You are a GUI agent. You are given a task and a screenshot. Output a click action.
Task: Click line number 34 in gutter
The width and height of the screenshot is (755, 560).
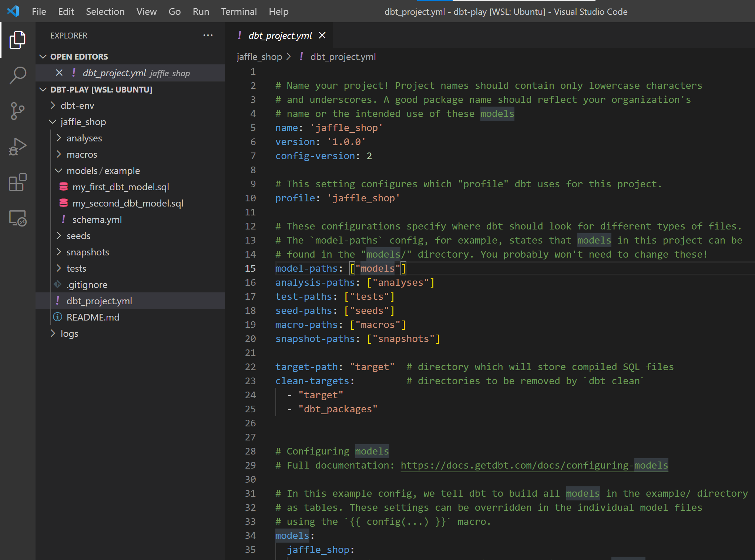[250, 536]
